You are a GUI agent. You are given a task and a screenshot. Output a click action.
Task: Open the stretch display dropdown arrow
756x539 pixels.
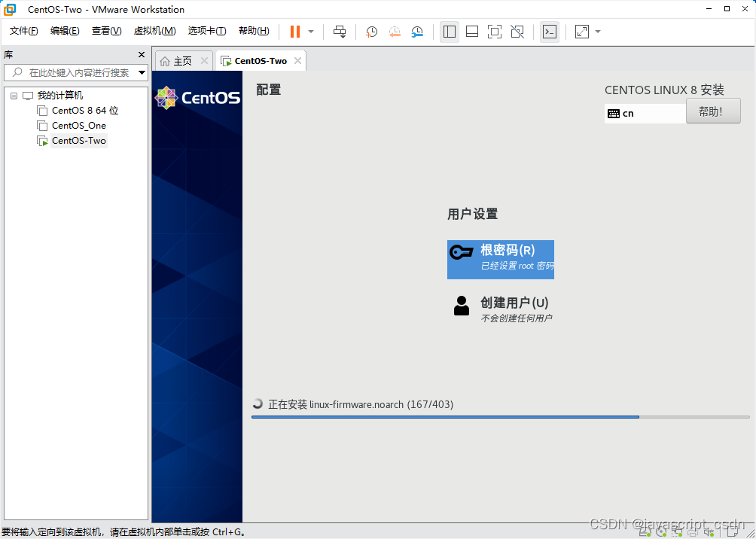(598, 32)
